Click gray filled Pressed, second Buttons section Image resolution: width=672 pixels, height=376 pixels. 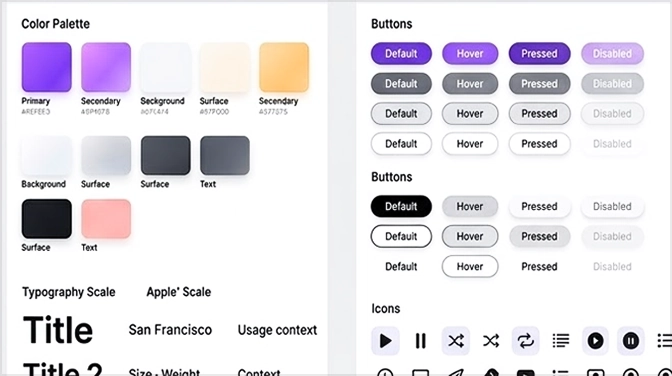(540, 236)
